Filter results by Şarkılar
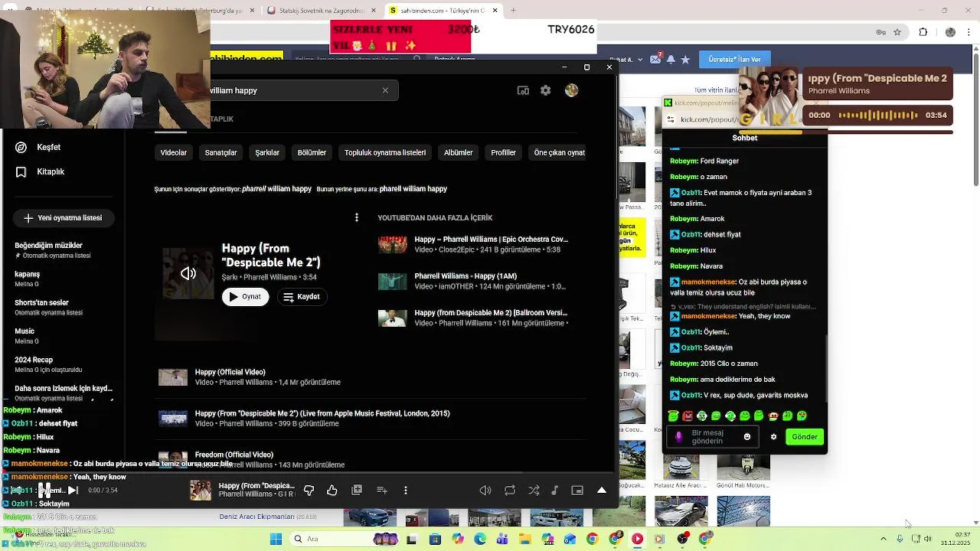Screen dimensions: 980x551 [x=267, y=152]
